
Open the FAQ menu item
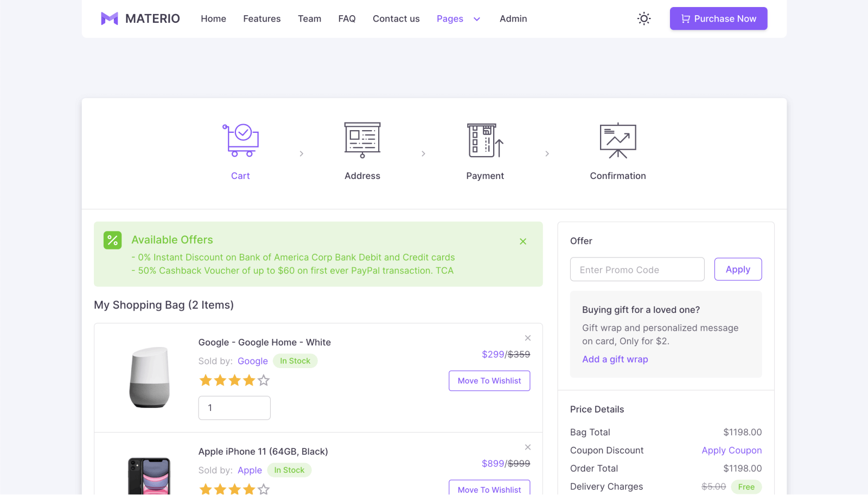coord(347,18)
